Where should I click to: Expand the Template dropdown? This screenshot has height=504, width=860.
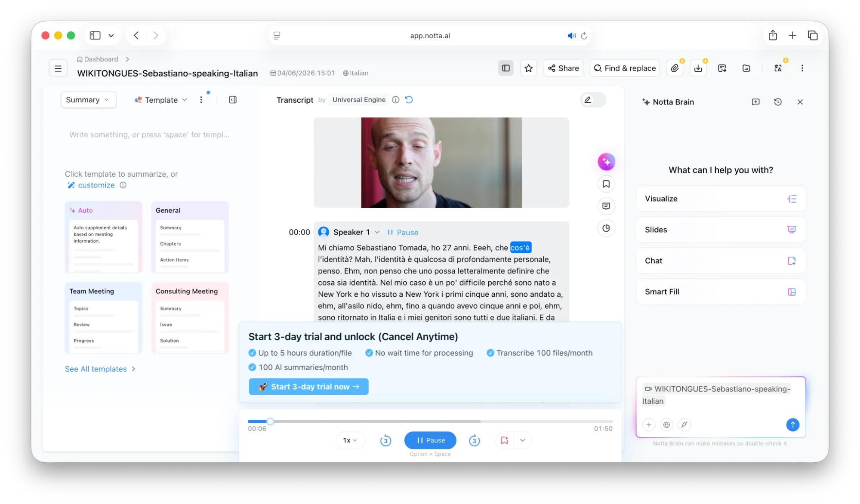point(161,100)
